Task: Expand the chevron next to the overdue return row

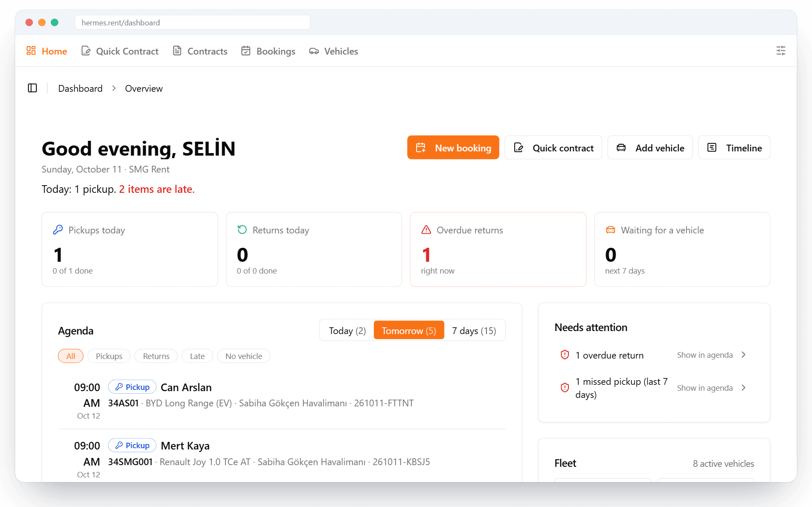Action: [x=743, y=355]
